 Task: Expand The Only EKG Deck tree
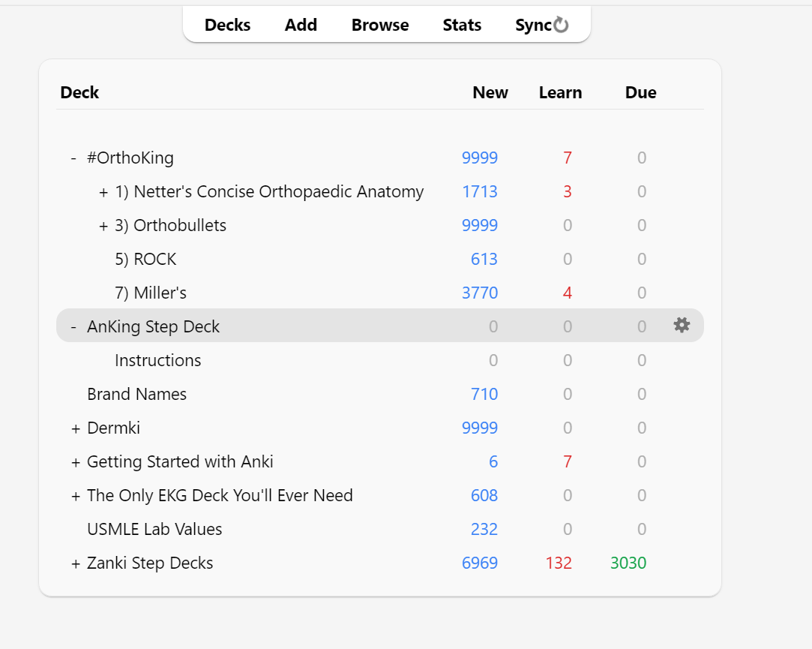pos(75,496)
